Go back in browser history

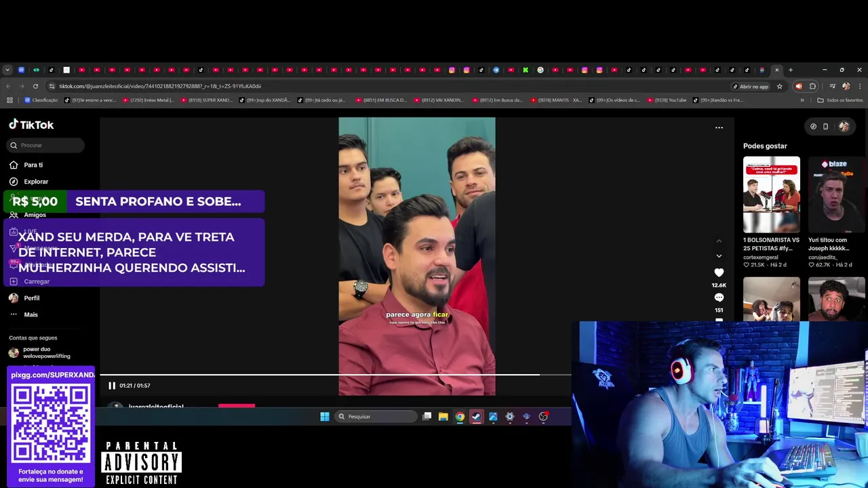click(x=8, y=86)
